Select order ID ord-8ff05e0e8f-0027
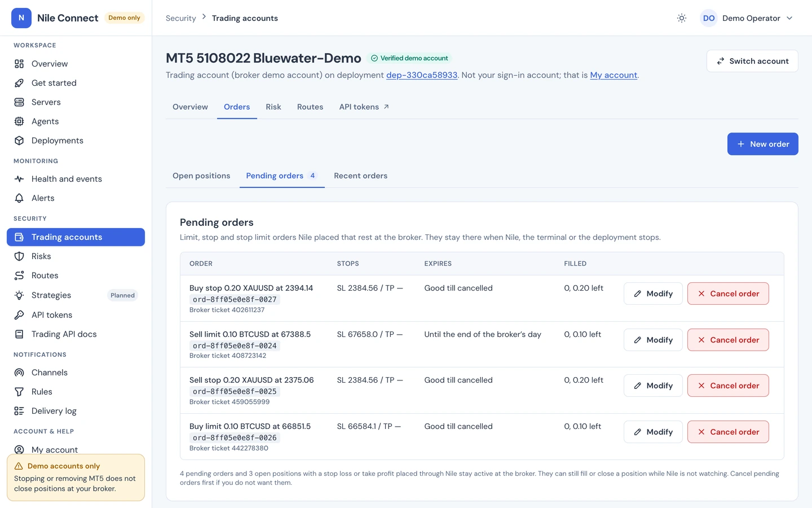Viewport: 812px width, 508px height. [235, 299]
